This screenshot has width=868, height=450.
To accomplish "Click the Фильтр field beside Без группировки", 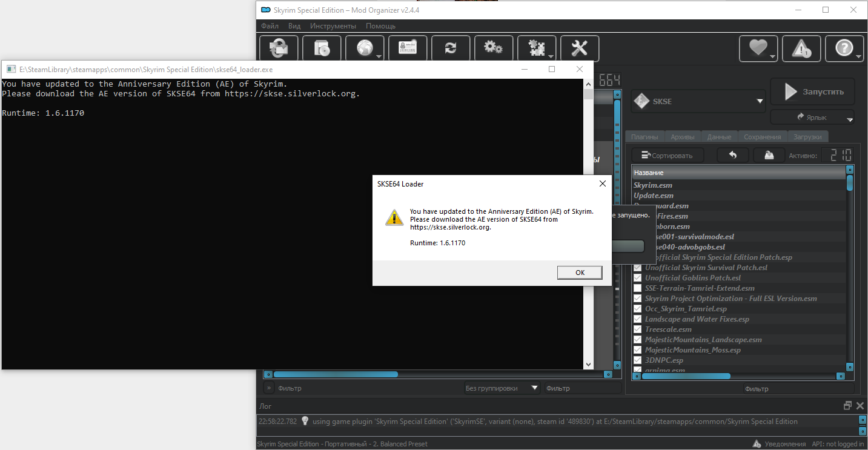I will click(x=582, y=388).
